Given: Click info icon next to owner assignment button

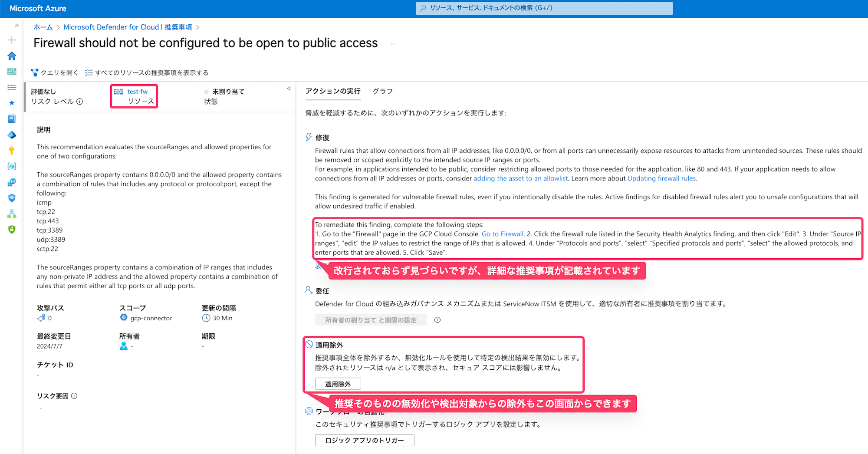Looking at the screenshot, I should 437,320.
